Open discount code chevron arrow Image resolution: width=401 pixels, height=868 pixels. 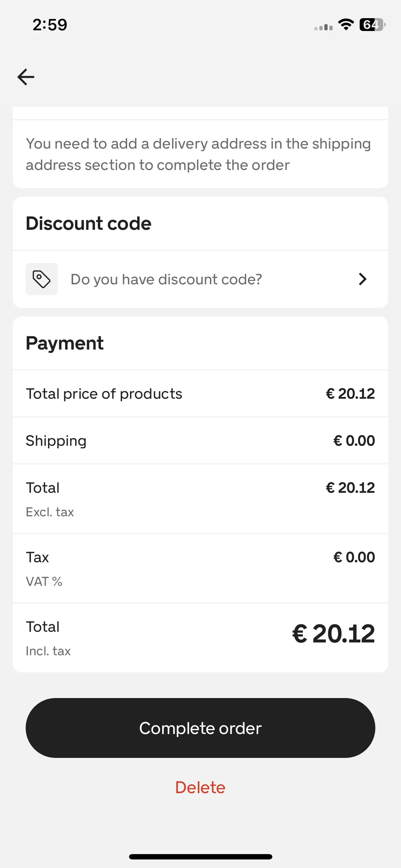tap(363, 279)
